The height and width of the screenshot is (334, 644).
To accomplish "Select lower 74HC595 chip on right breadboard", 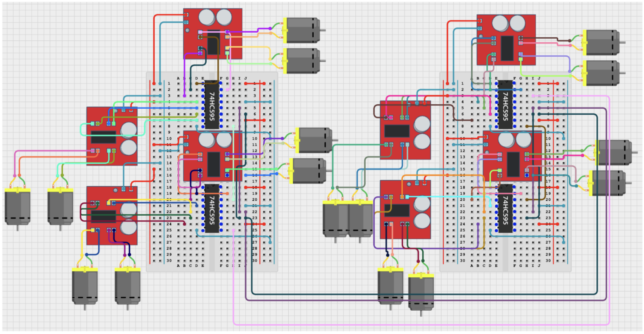I will coord(505,208).
